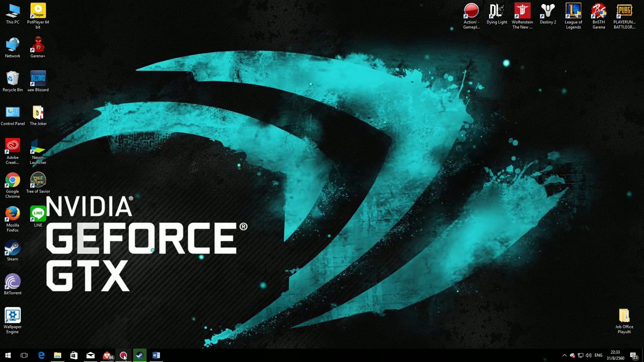Open volume control in tray
Image resolution: width=644 pixels, height=362 pixels.
click(x=588, y=355)
